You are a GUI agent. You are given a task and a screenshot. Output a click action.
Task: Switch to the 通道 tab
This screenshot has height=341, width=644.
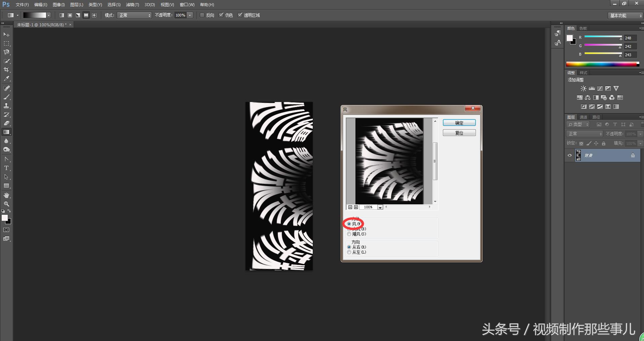point(583,117)
